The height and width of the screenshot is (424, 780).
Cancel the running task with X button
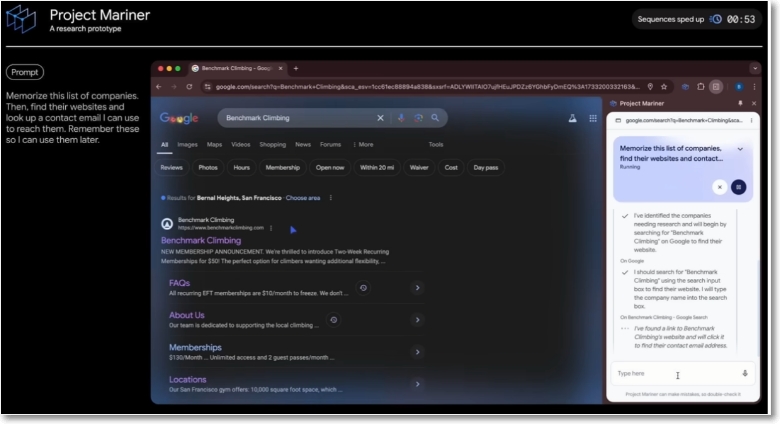pos(719,187)
